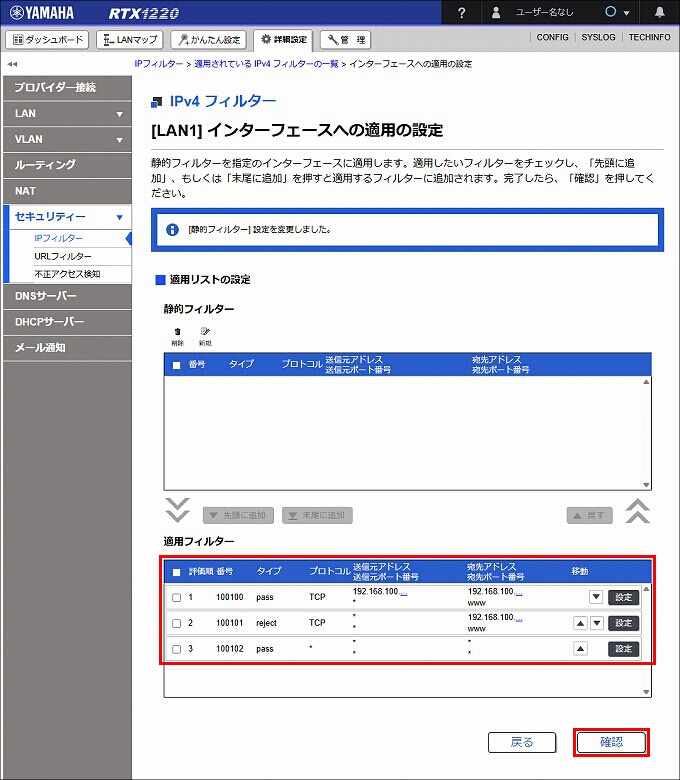
Task: Collapse sidebar with double-arrow icon
Action: point(12,64)
